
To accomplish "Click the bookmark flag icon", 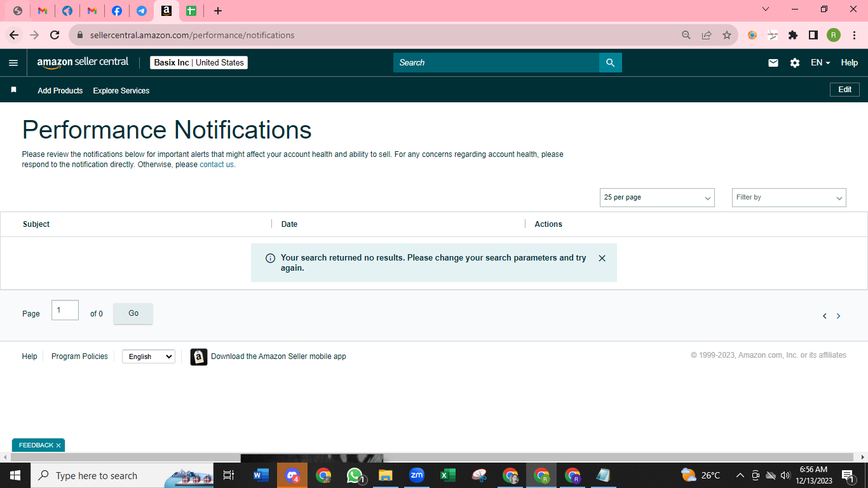I will pos(13,90).
